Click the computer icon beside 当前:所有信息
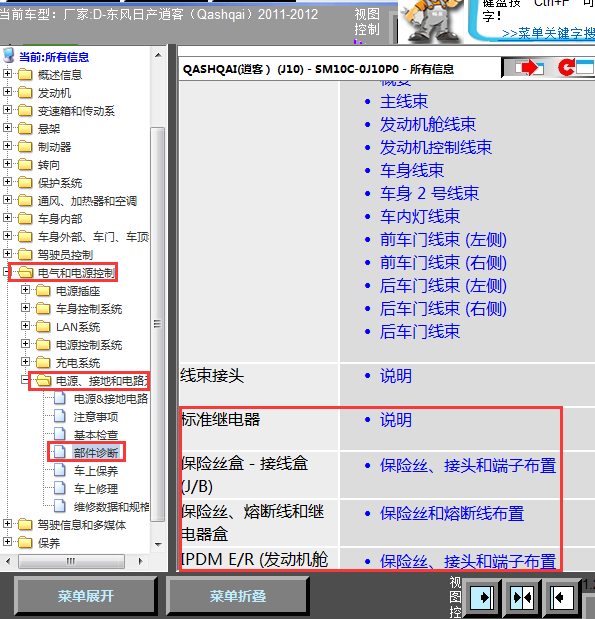Viewport: 595px width, 619px height. point(9,56)
